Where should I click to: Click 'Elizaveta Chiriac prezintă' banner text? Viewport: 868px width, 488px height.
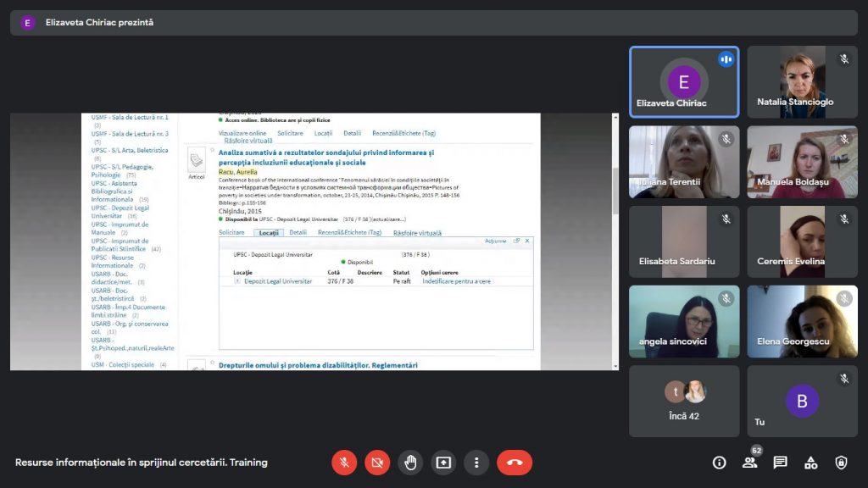(100, 23)
